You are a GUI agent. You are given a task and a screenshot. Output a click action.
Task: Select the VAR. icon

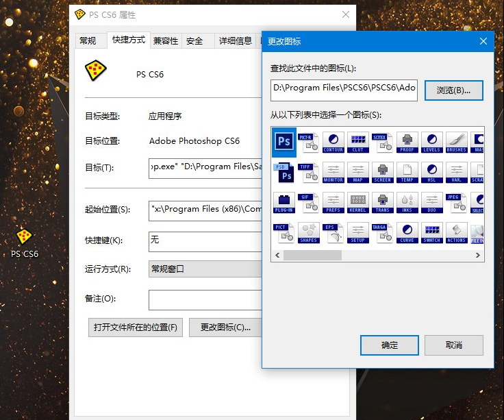click(457, 172)
